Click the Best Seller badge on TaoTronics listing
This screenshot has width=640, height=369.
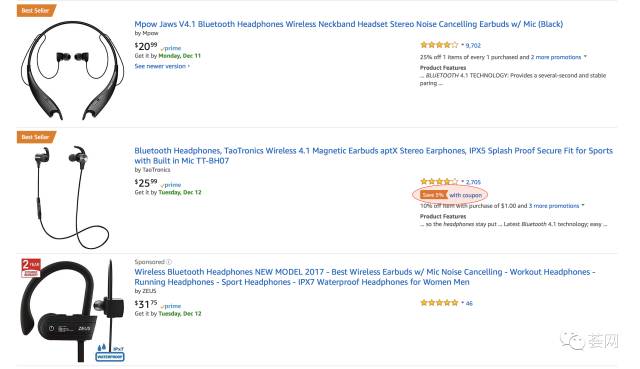pos(36,137)
